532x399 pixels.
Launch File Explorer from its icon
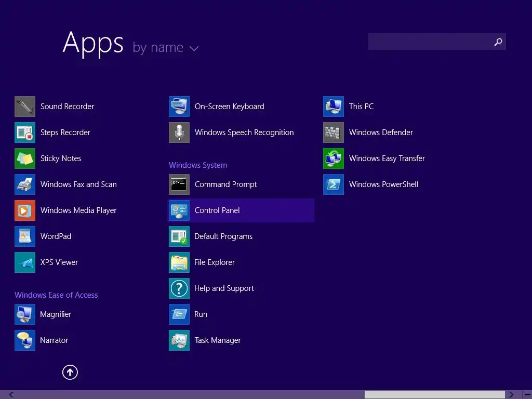(179, 262)
